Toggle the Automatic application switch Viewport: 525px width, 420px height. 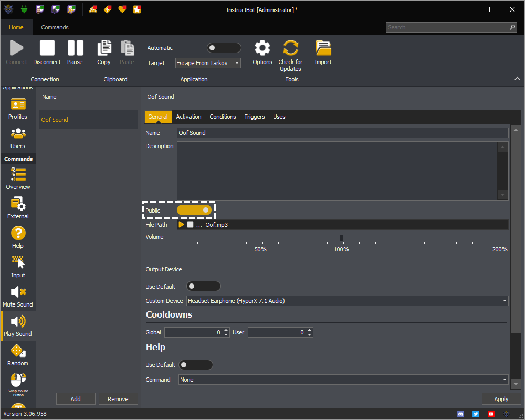point(224,48)
